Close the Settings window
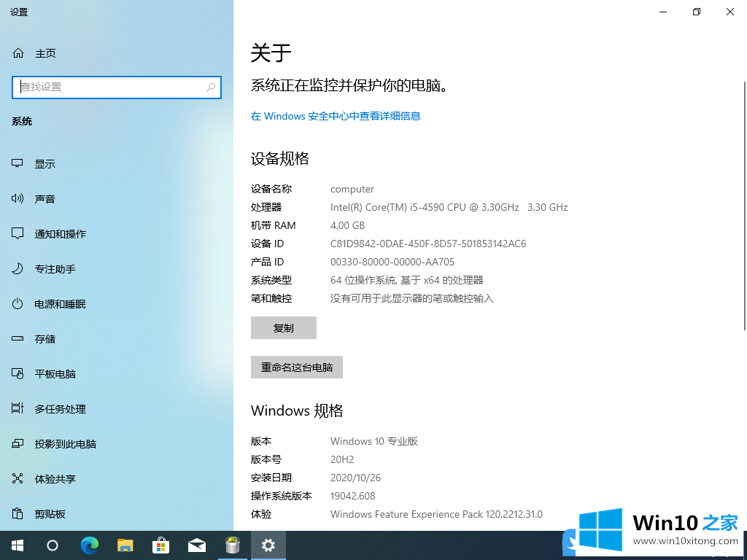747x560 pixels. click(x=729, y=12)
